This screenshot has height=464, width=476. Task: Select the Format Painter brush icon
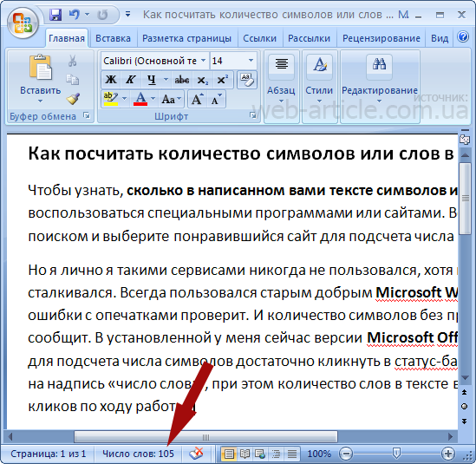tap(73, 99)
